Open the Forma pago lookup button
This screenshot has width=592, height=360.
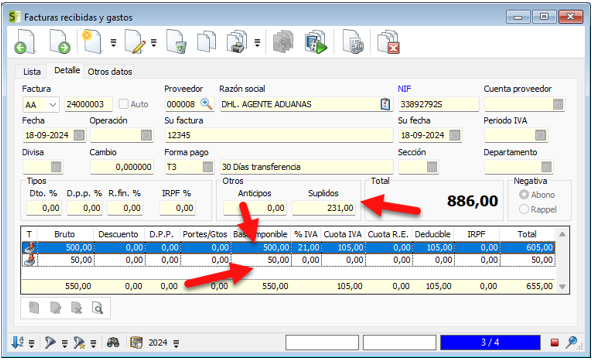(x=208, y=167)
